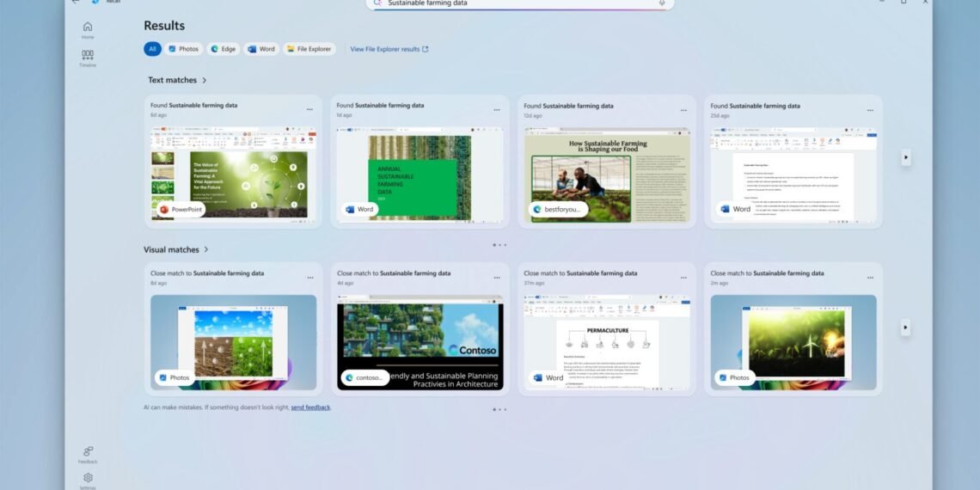Open more options on 4d ago contoso card

(497, 278)
